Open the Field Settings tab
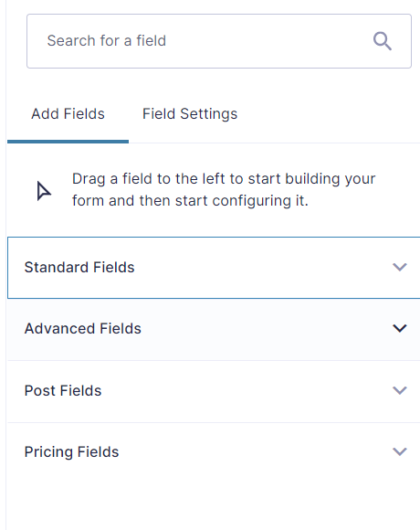420x530 pixels. point(190,114)
